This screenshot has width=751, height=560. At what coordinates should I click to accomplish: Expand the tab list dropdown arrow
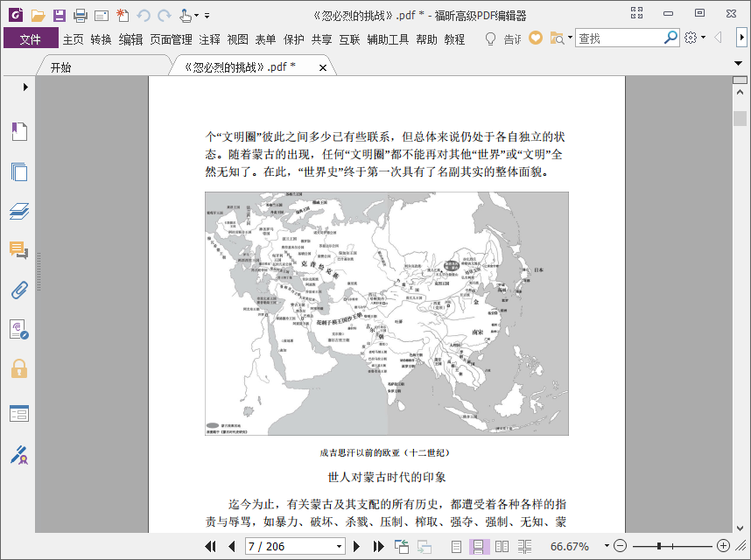coord(738,63)
